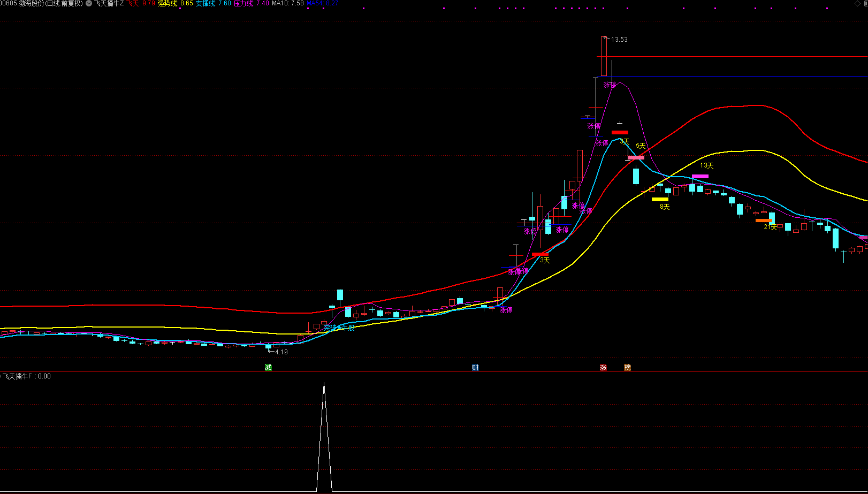This screenshot has width=868, height=494.
Task: Click the 支撑线 7.60 legend label
Action: click(x=213, y=3)
